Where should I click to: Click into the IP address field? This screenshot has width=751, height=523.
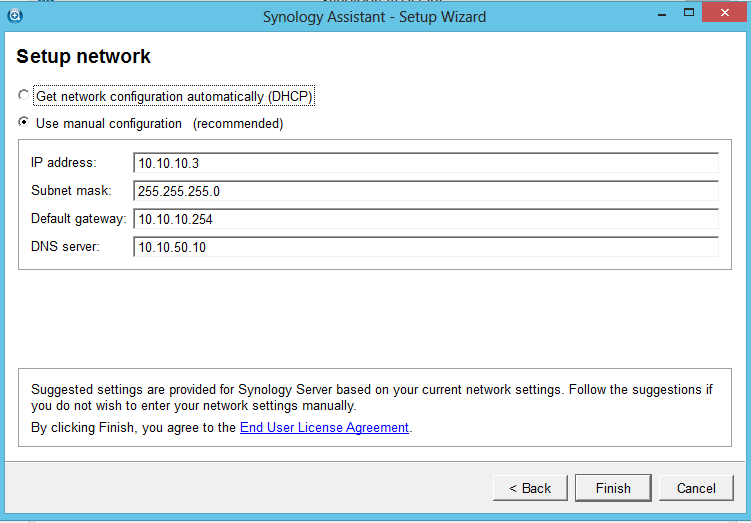pos(425,163)
